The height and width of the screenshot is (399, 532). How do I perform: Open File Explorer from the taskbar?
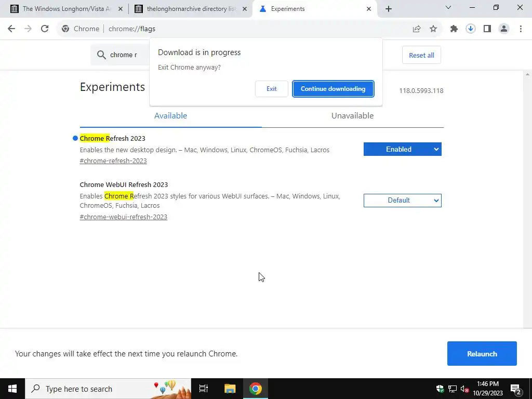(x=230, y=389)
